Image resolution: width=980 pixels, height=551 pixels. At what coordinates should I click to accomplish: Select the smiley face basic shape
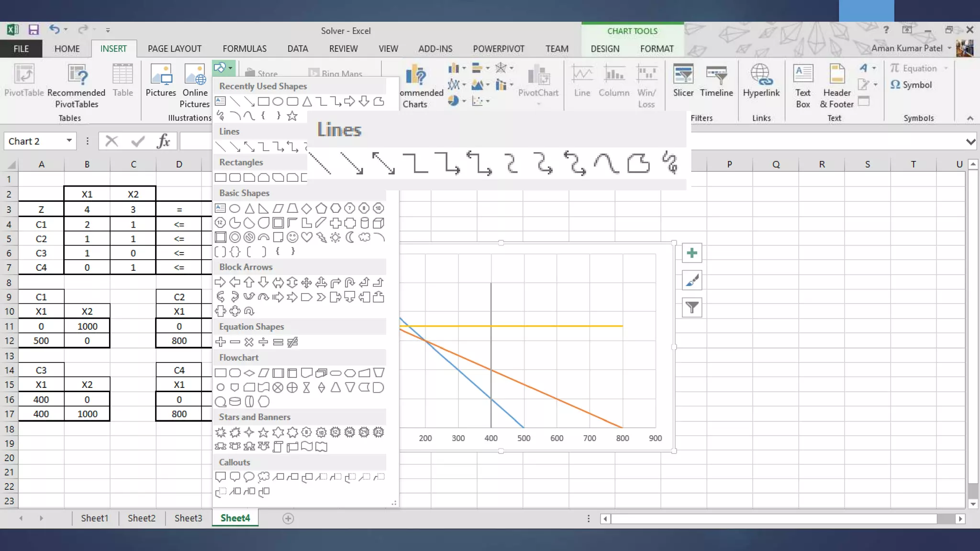click(x=292, y=237)
